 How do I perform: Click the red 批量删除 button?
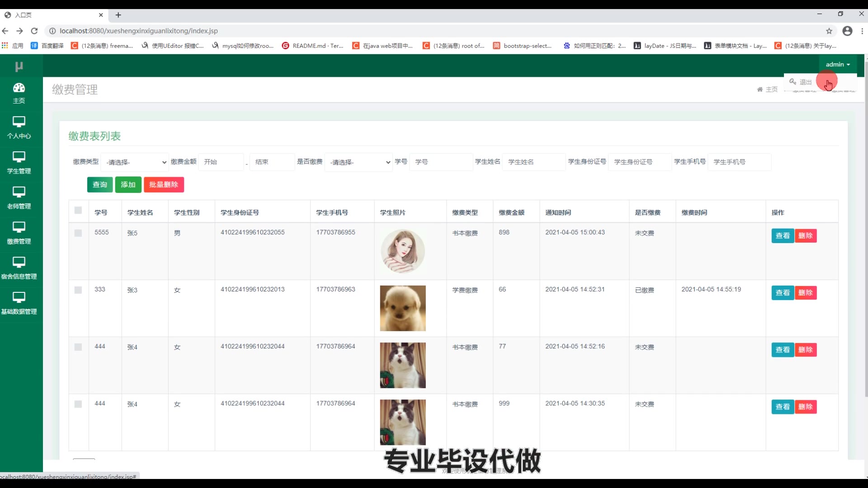pyautogui.click(x=164, y=185)
